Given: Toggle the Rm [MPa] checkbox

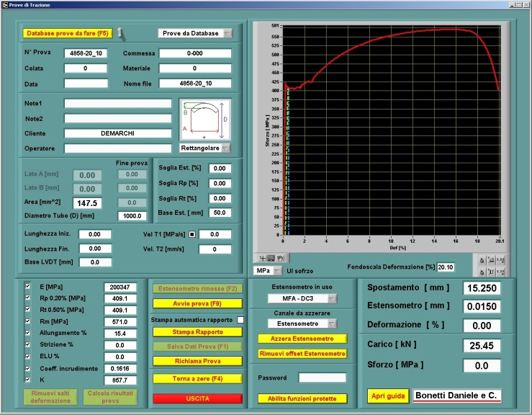Looking at the screenshot, I should 27,321.
